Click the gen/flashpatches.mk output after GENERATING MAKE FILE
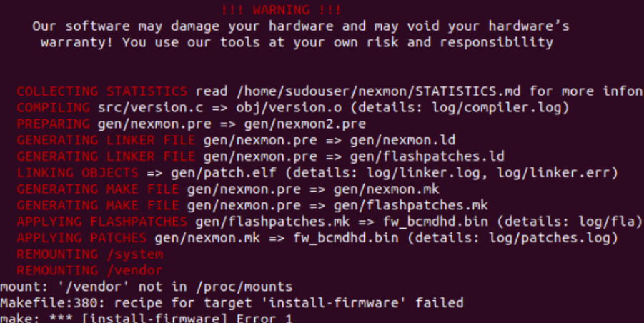The image size is (644, 323). 411,205
